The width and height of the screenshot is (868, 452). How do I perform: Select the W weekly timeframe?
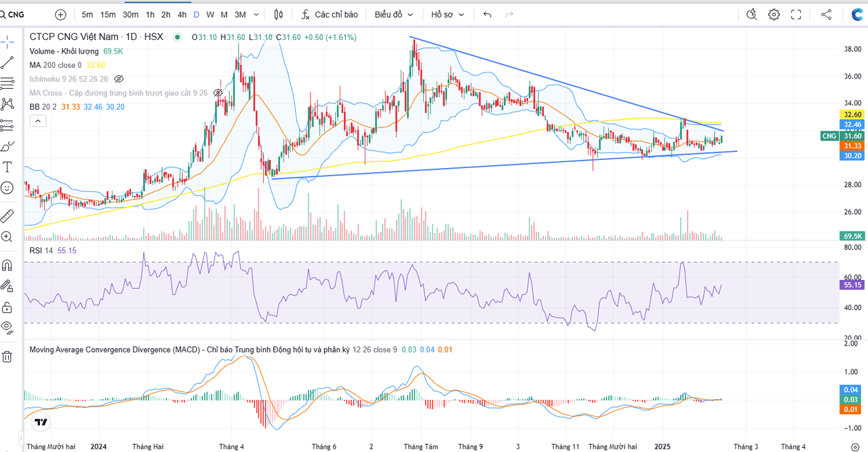pyautogui.click(x=210, y=14)
